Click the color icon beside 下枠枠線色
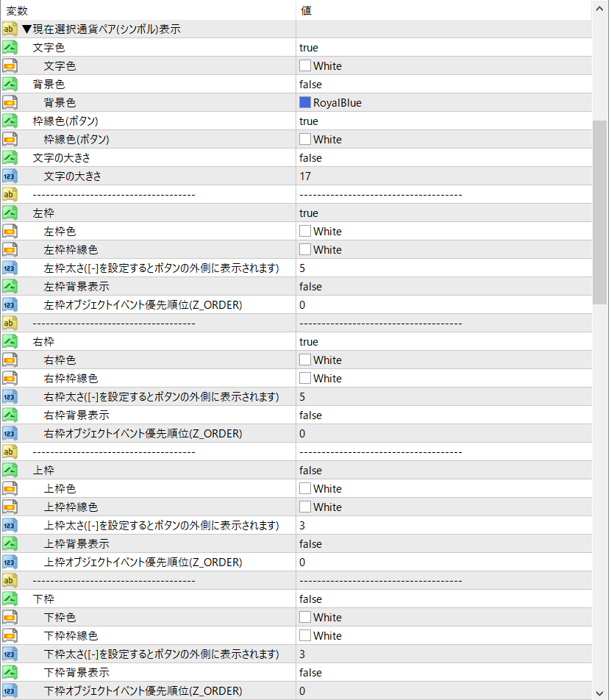 click(10, 636)
